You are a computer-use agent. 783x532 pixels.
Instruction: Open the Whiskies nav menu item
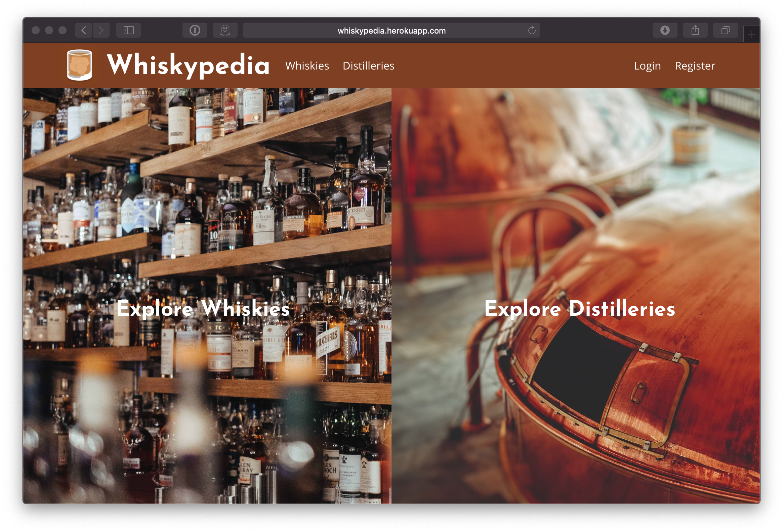coord(307,65)
